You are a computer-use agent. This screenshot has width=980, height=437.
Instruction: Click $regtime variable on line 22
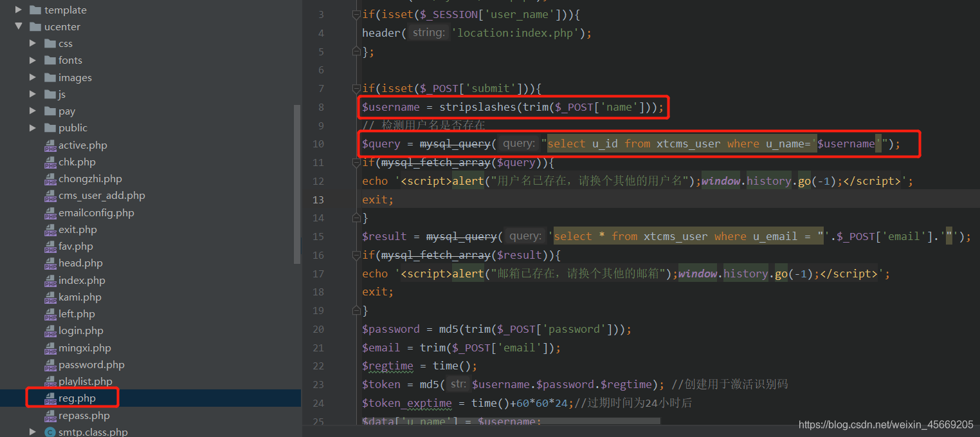(388, 366)
